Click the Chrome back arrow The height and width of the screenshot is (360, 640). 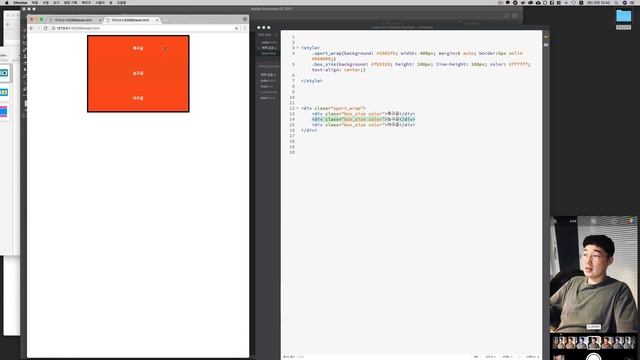tap(31, 28)
